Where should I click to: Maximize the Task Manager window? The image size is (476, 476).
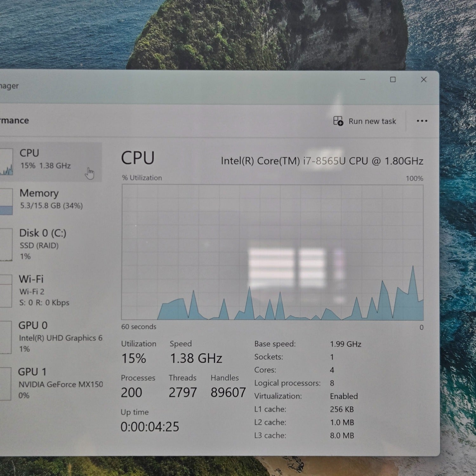[x=393, y=80]
